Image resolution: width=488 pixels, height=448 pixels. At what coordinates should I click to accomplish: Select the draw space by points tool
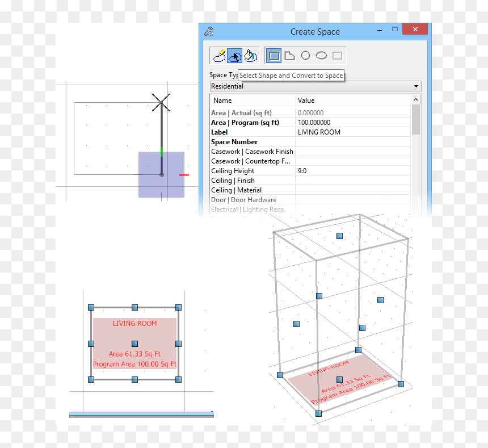point(219,56)
